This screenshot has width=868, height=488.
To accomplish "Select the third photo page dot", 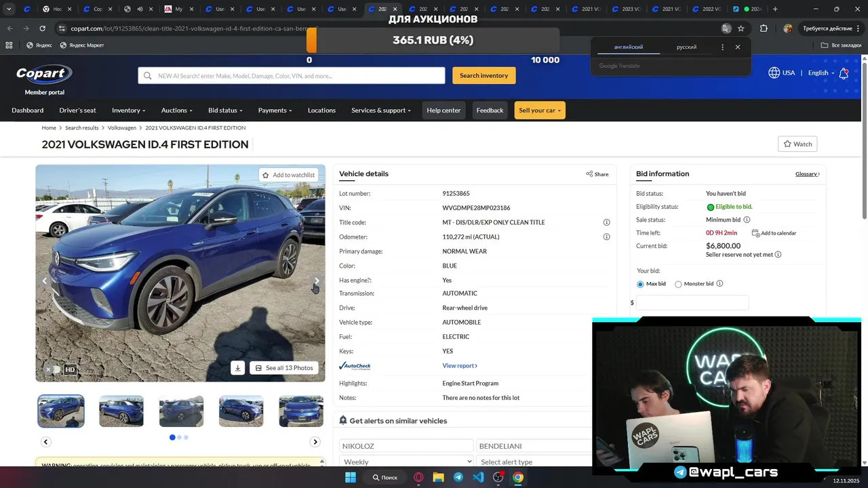I will coord(186,437).
